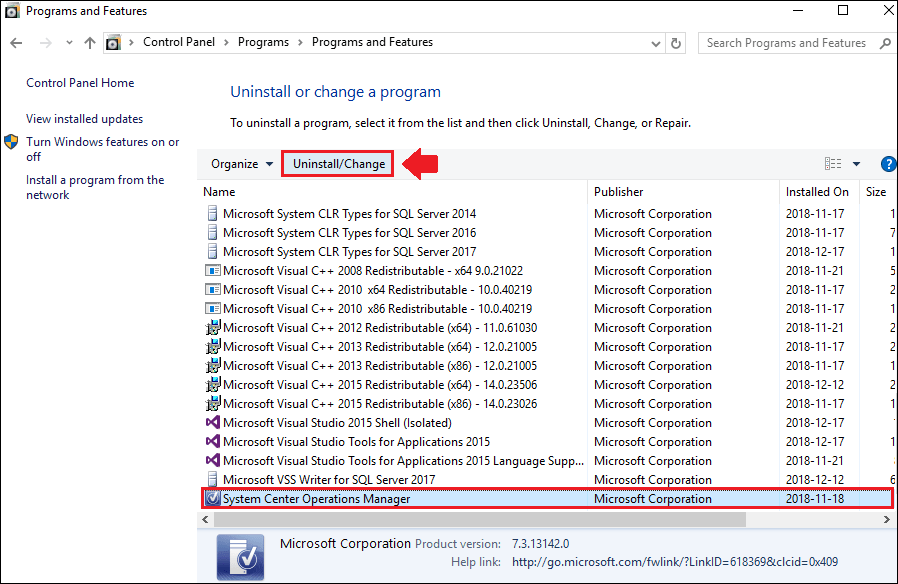This screenshot has width=898, height=584.
Task: Open Programs breadcrumb
Action: tap(263, 42)
